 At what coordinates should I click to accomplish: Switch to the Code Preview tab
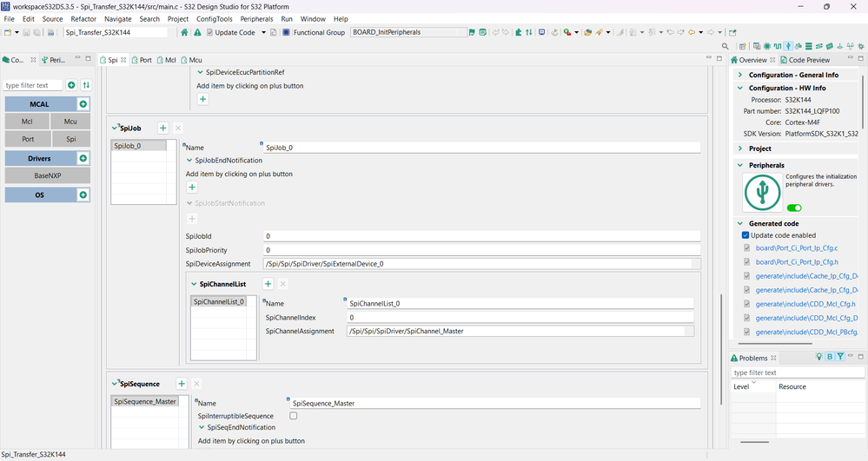pos(805,60)
